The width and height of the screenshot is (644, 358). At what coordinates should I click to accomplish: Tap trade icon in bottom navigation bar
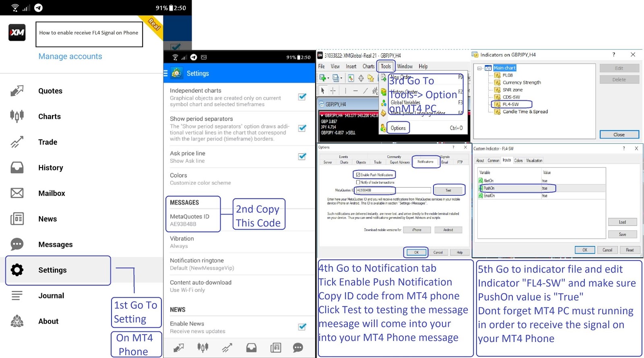pyautogui.click(x=227, y=348)
